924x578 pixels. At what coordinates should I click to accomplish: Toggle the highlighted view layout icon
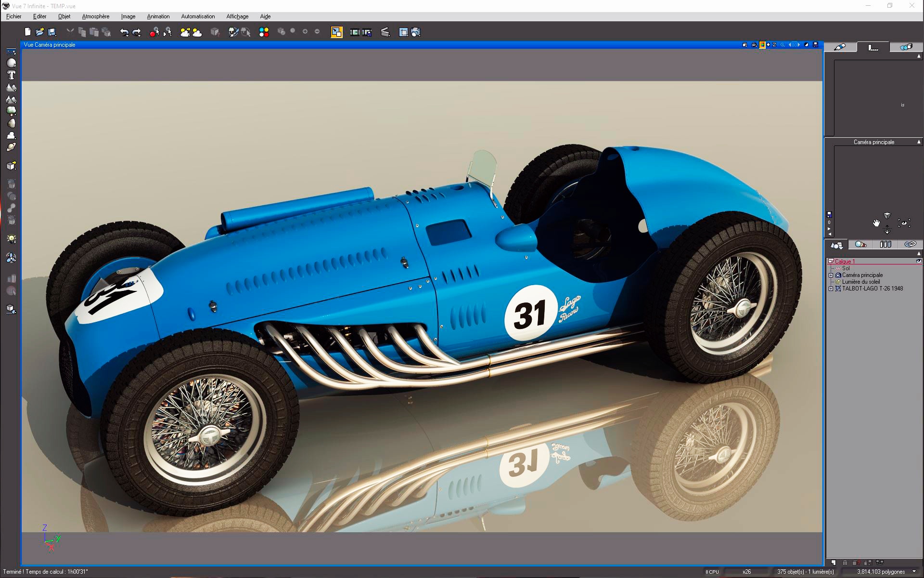coord(336,32)
